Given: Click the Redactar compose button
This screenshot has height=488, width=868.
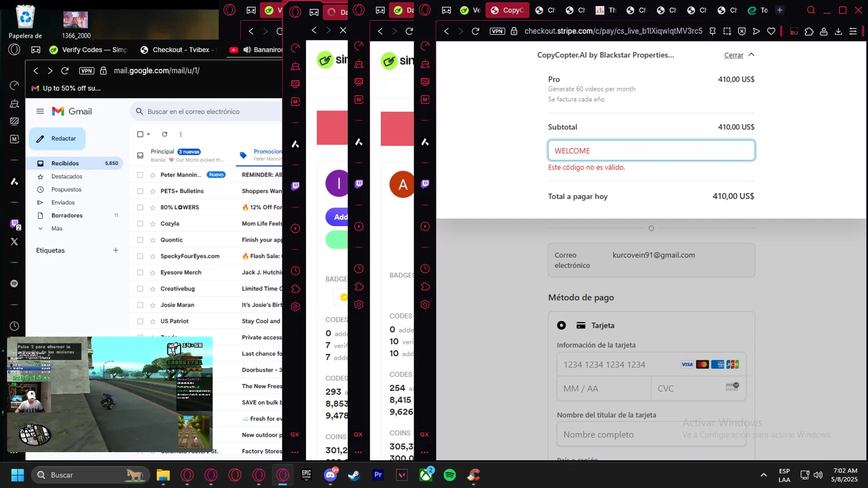Looking at the screenshot, I should tap(57, 139).
